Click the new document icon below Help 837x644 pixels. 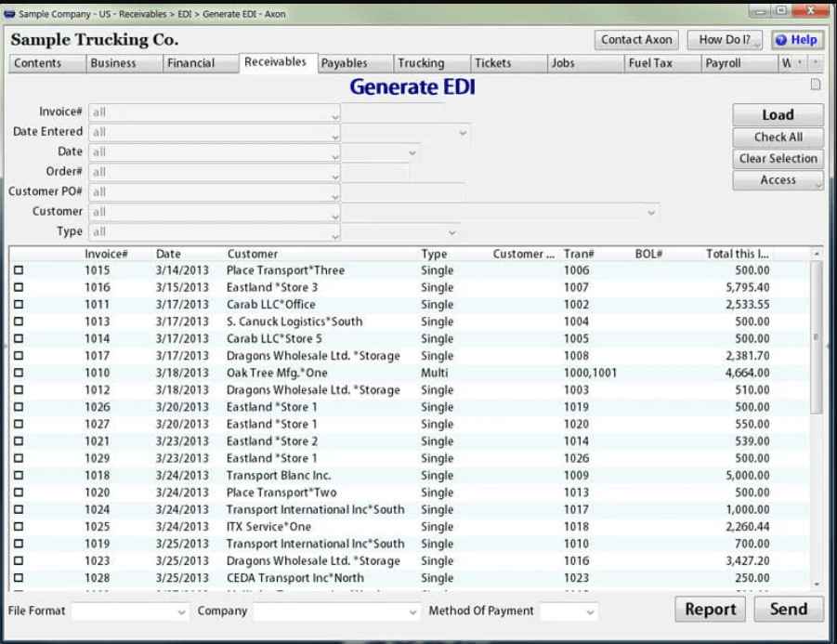816,83
